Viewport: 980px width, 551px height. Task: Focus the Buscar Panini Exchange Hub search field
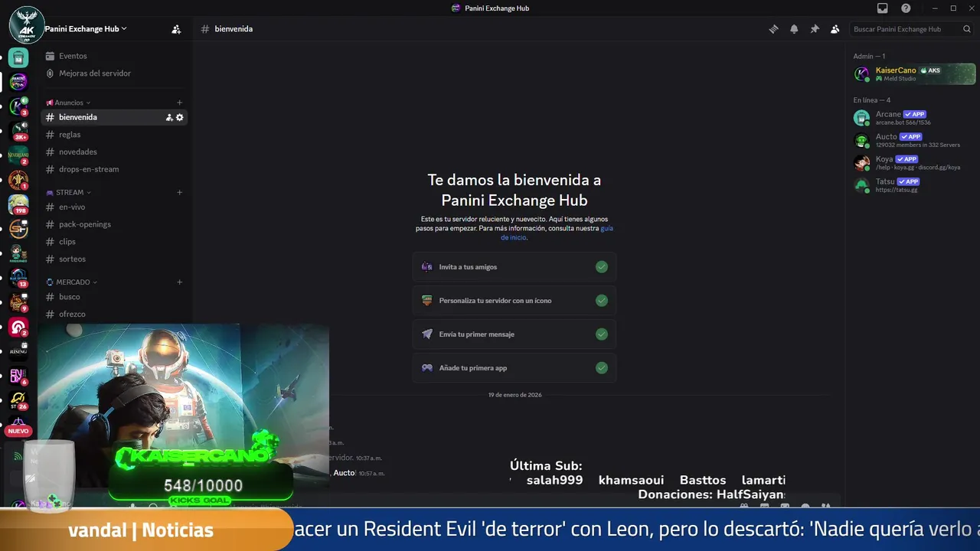(x=912, y=29)
